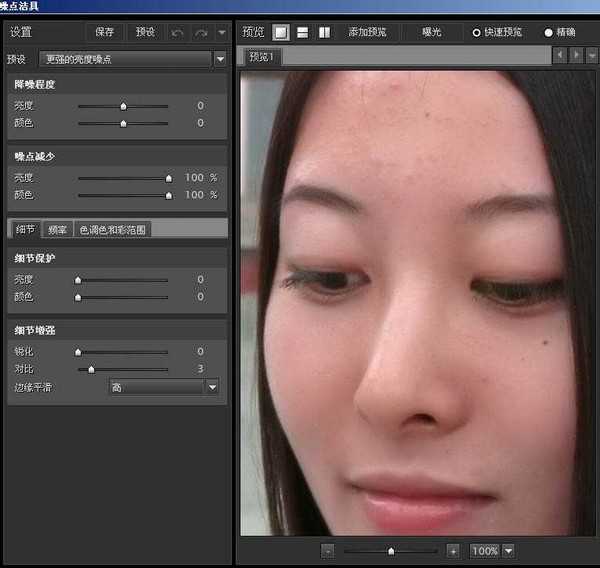Viewport: 600px width, 568px height.
Task: Open the zoom percentage dropdown arrow
Action: coord(509,551)
